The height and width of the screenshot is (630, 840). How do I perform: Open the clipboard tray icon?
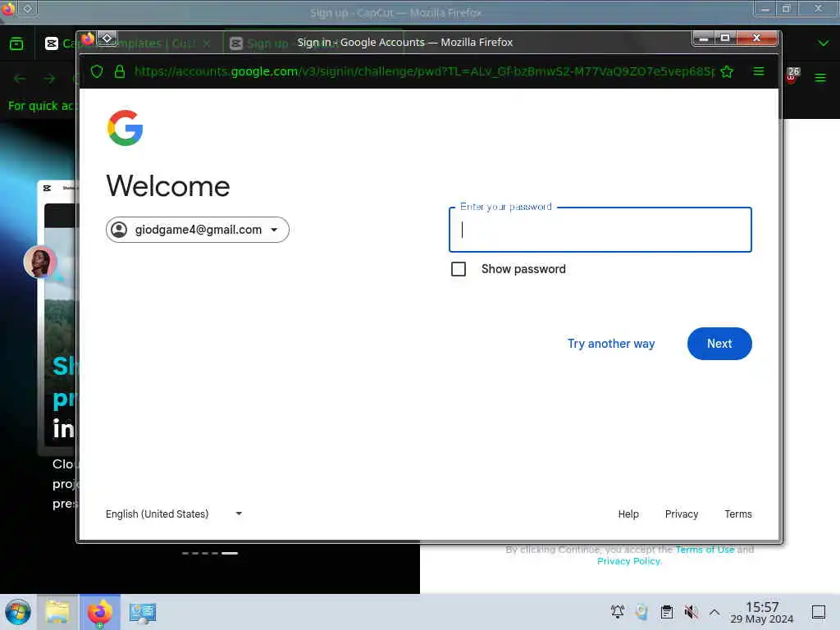coord(666,611)
